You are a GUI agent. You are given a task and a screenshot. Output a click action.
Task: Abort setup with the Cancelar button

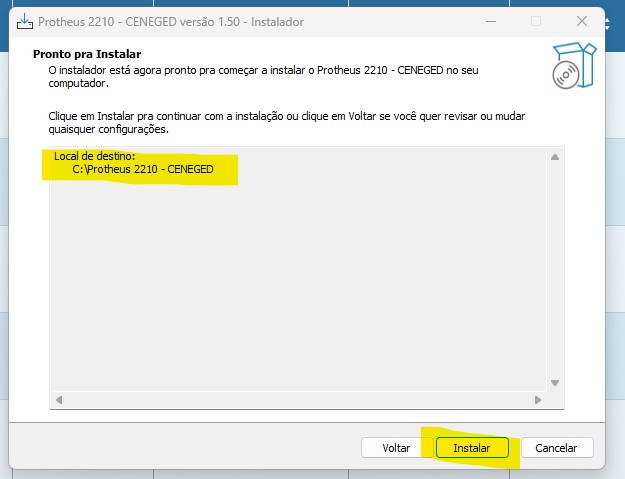point(557,448)
